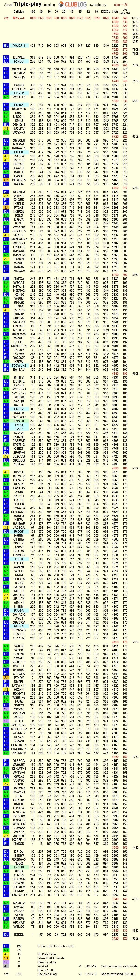Click callsign DL8SCG
Screen dimensions: 140x980
pyautogui.click(x=19, y=760)
